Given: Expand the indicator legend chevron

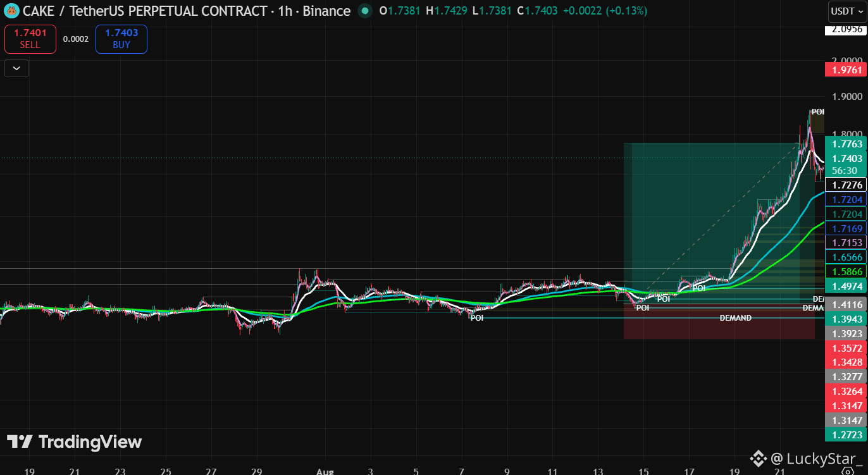Looking at the screenshot, I should click(16, 68).
